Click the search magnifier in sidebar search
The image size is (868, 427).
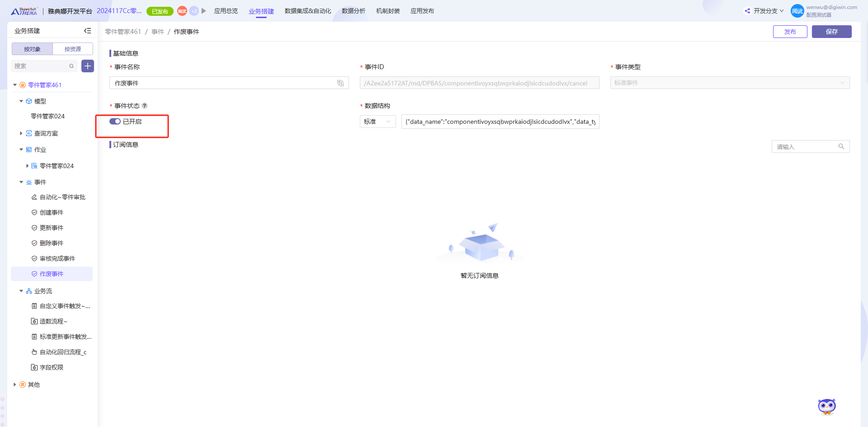coord(71,66)
